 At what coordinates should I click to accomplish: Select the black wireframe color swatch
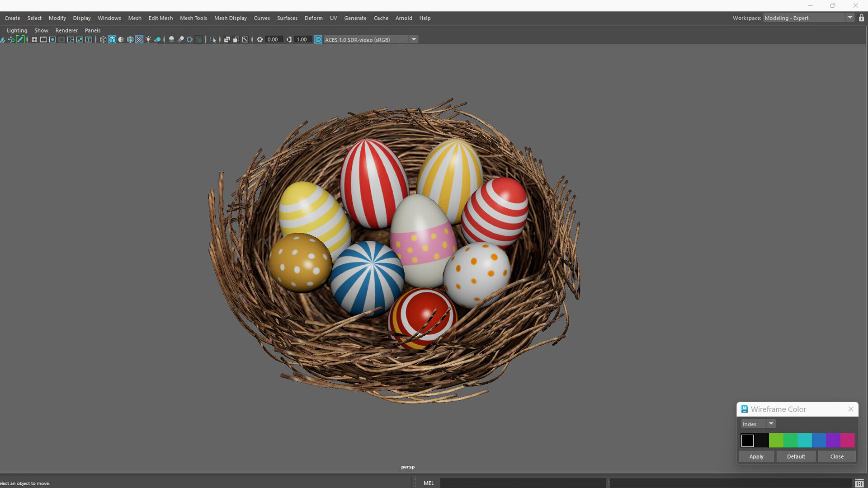point(748,441)
